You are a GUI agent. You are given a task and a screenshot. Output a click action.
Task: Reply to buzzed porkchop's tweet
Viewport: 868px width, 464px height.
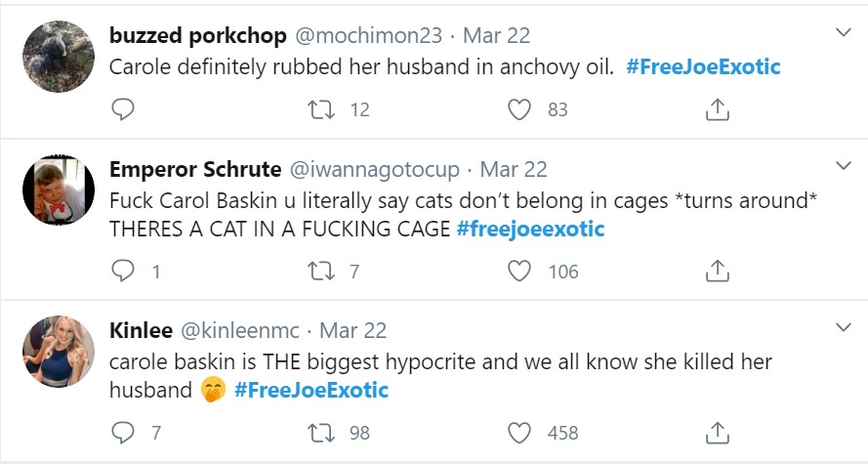pos(122,110)
